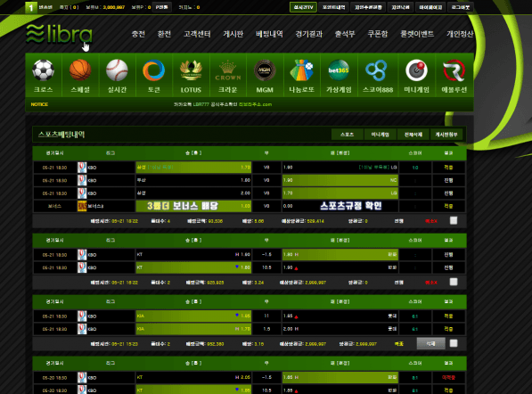Image resolution: width=532 pixels, height=394 pixels.
Task: Check the box for the 4-folder bet slip
Action: pos(454,220)
